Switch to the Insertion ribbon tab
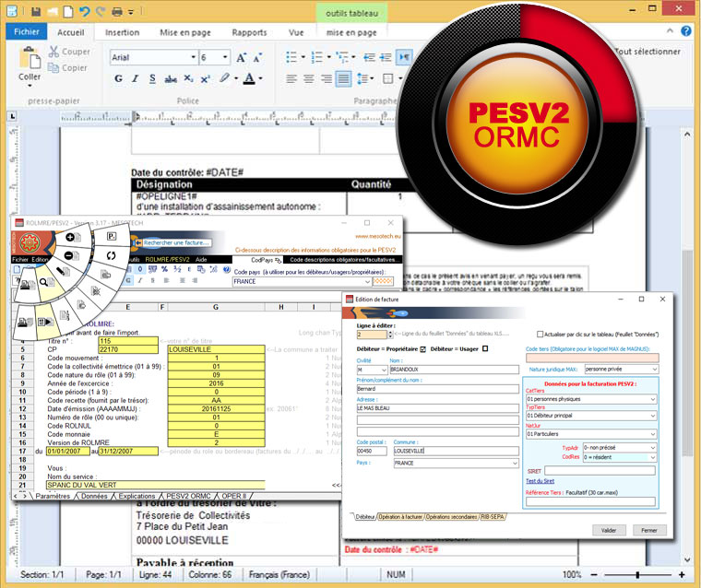 tap(122, 32)
